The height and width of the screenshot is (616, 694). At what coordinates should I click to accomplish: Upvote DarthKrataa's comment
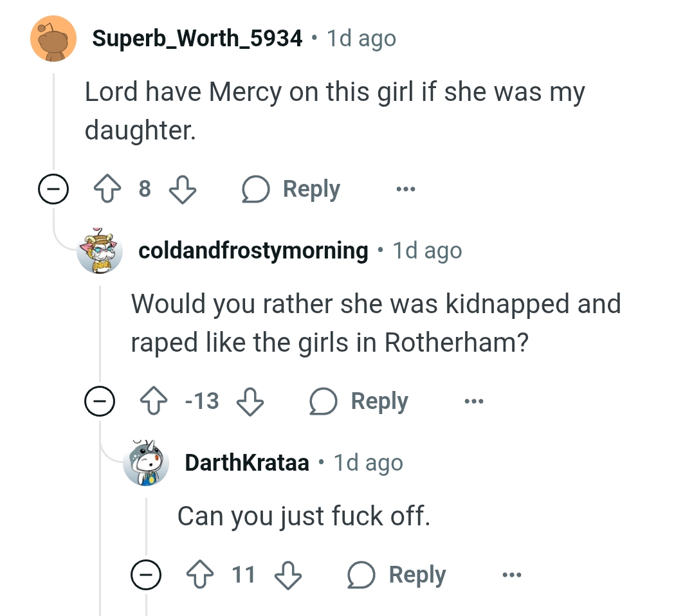pyautogui.click(x=200, y=574)
